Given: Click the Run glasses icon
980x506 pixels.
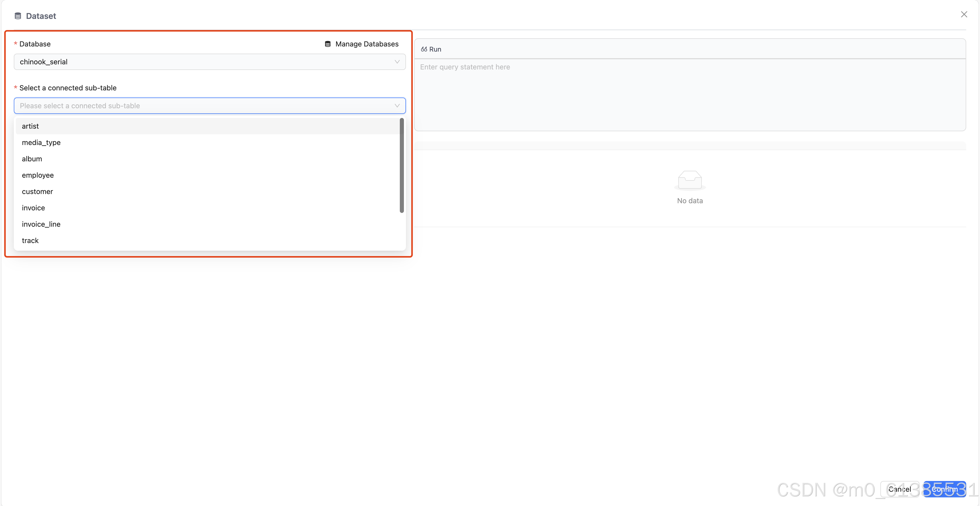Looking at the screenshot, I should click(x=424, y=50).
